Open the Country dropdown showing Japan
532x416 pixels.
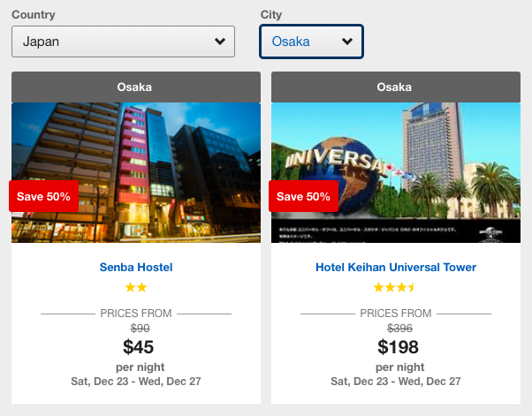123,42
